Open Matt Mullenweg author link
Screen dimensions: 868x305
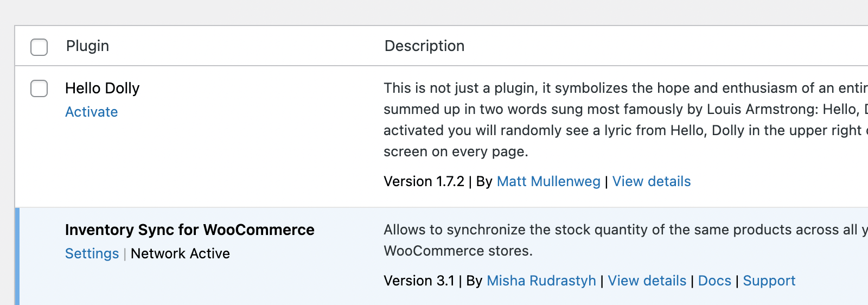[x=548, y=181]
